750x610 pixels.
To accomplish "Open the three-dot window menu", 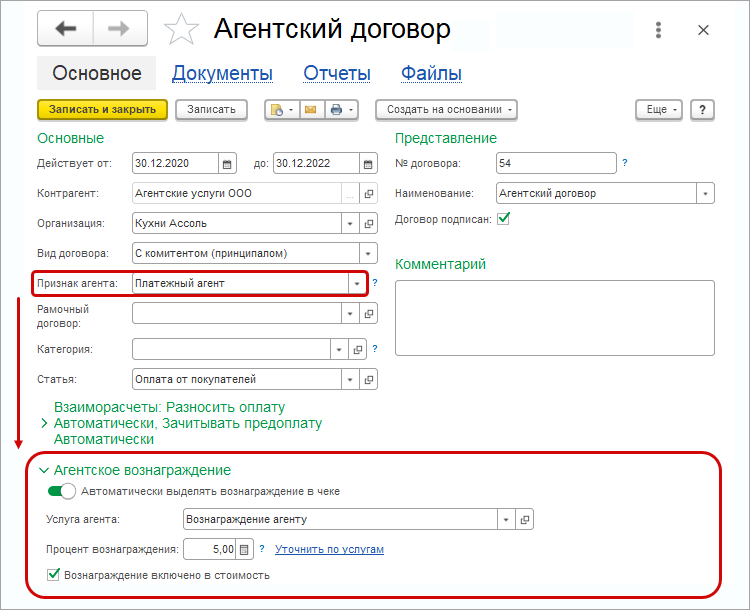I will [659, 30].
